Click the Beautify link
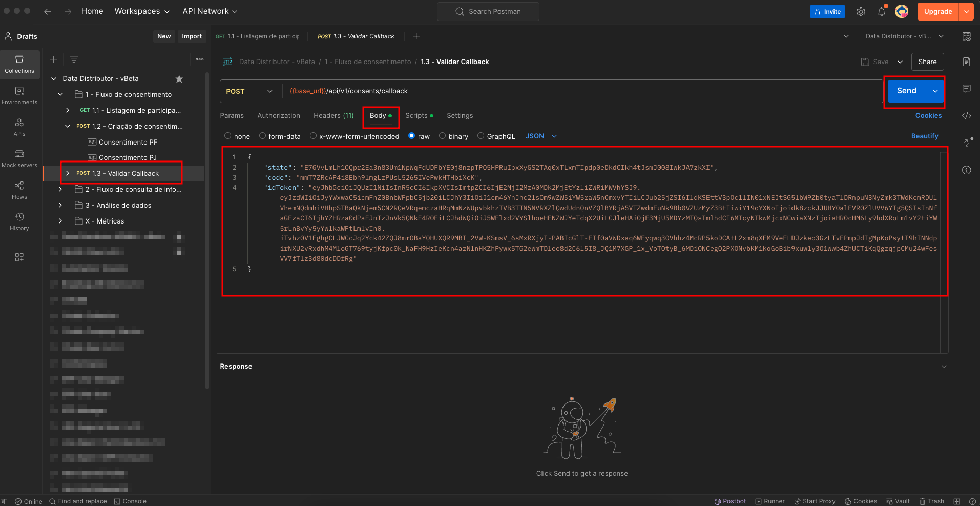Screen dimensions: 980x506 pyautogui.click(x=925, y=136)
